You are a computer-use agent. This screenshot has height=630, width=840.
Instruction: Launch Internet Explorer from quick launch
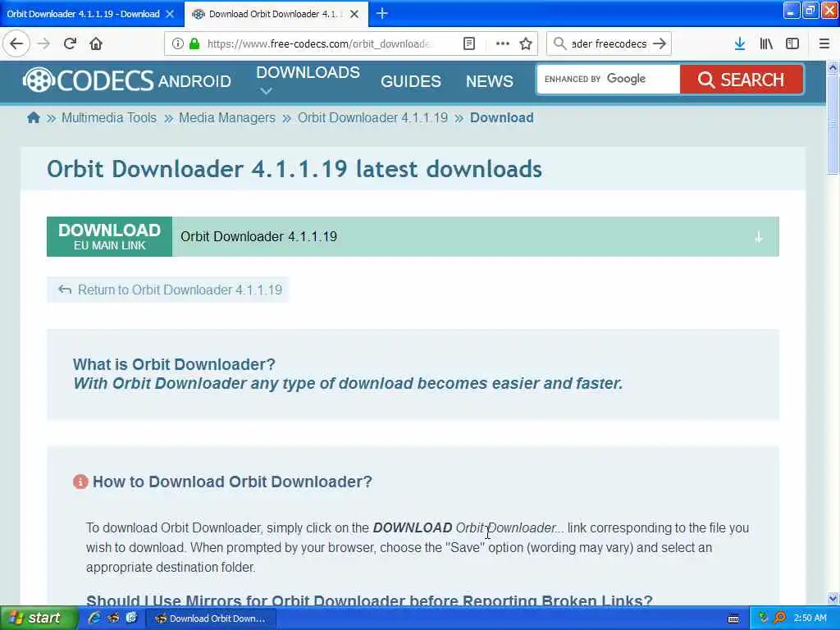click(x=94, y=618)
